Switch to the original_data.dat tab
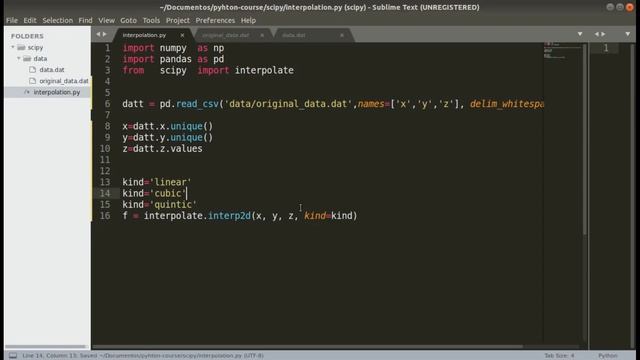Screen dimensions: 640x360 pos(225,35)
